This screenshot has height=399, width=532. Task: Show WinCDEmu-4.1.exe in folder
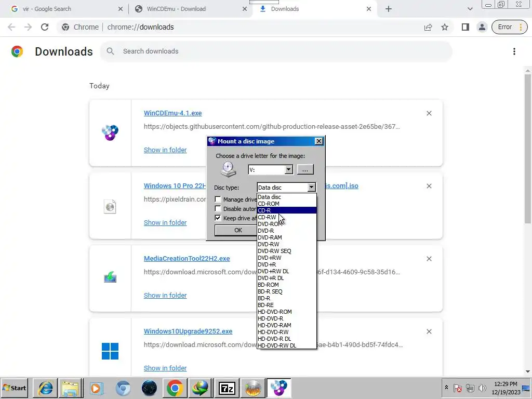click(165, 150)
